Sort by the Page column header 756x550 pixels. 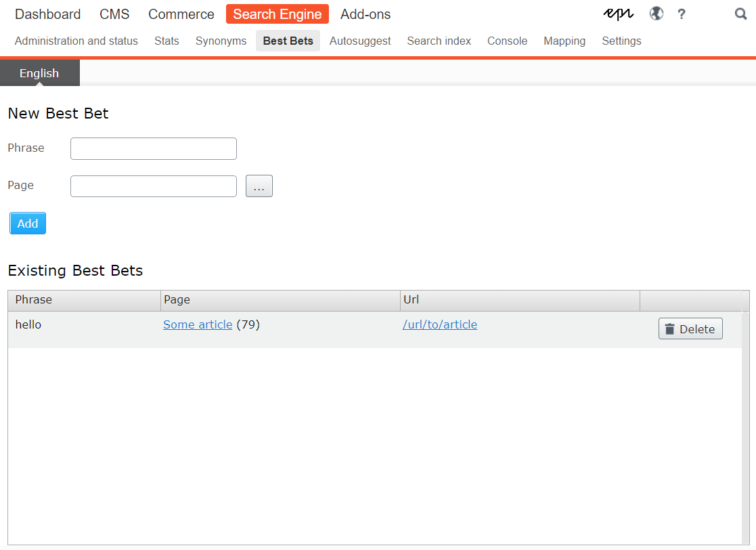pos(281,300)
